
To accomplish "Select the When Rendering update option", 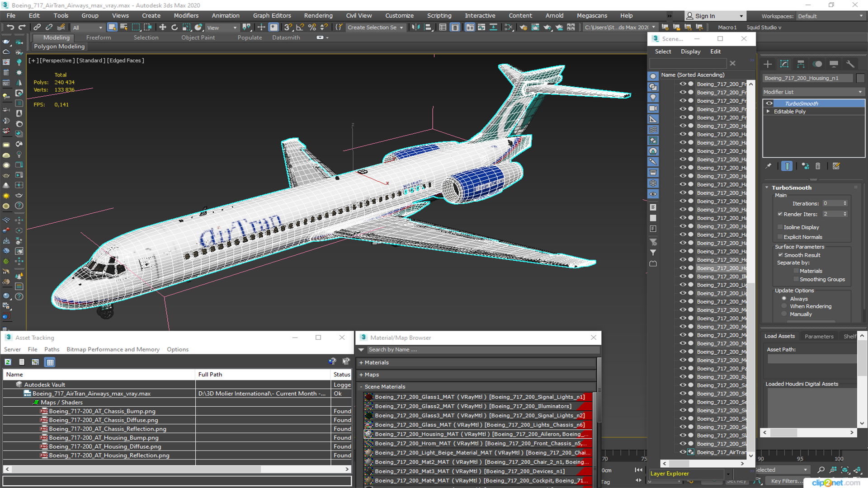I will (x=784, y=306).
